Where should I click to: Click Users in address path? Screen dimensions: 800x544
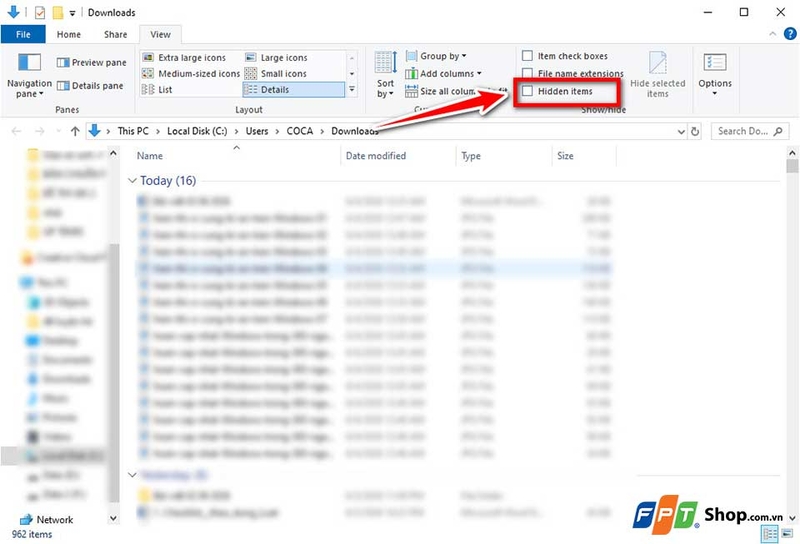click(x=257, y=131)
